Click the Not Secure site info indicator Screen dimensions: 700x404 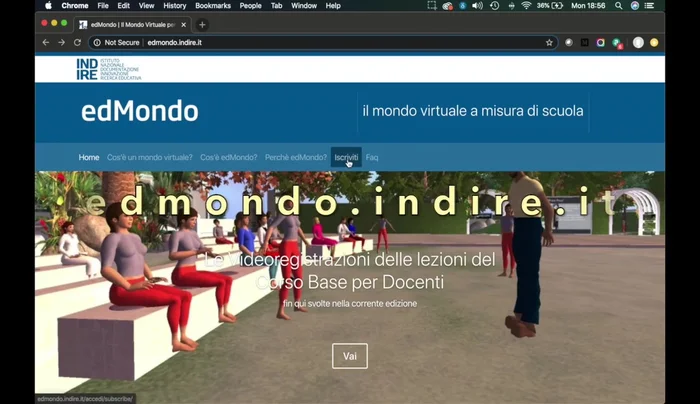[x=117, y=42]
